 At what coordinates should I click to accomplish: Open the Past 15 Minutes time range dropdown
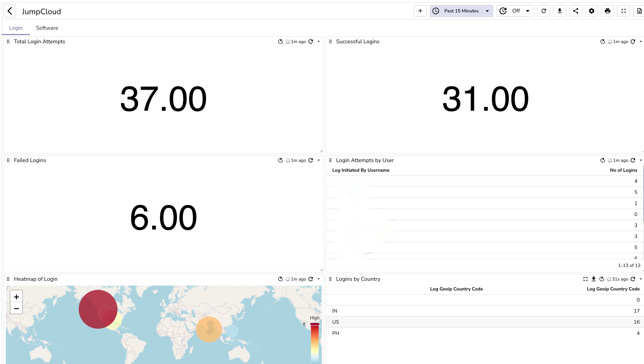click(461, 11)
